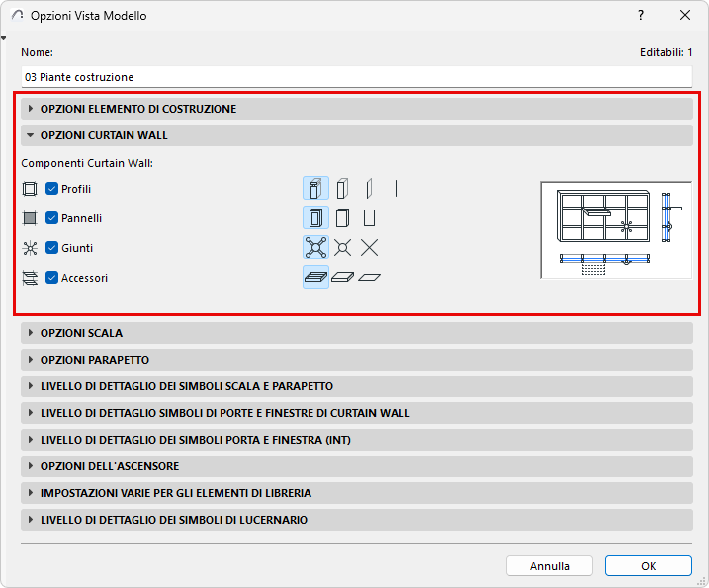This screenshot has width=709, height=588.
Task: Click the Accessori icon beside checkbox
Action: pos(30,278)
